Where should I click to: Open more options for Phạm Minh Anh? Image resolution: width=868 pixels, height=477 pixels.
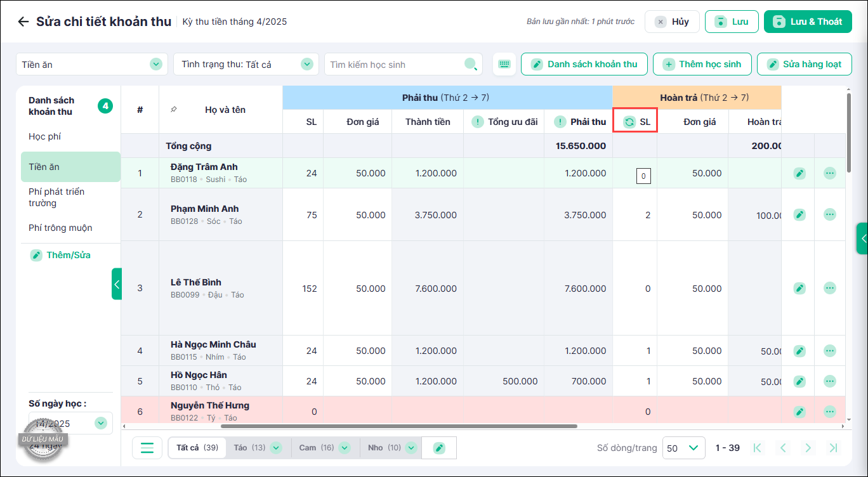pos(830,215)
